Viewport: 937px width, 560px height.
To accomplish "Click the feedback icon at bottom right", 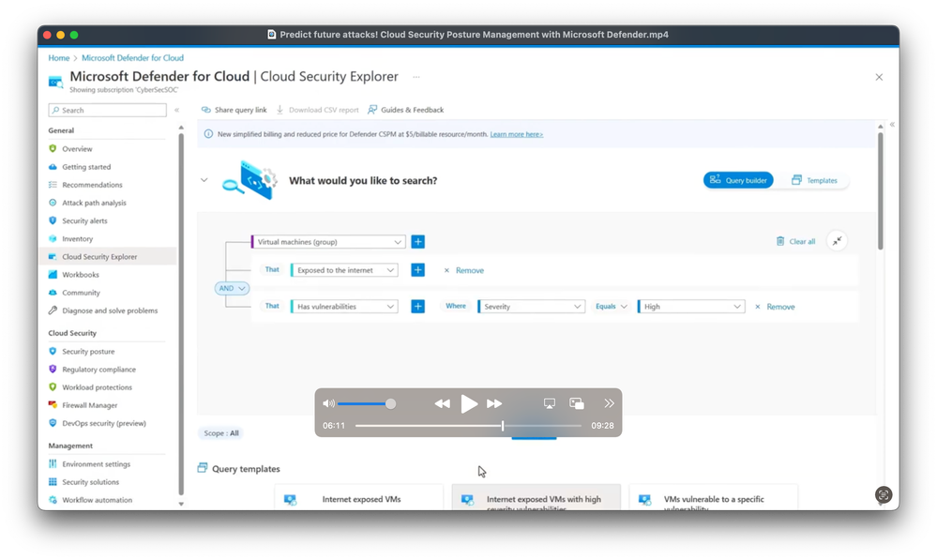I will pyautogui.click(x=884, y=494).
